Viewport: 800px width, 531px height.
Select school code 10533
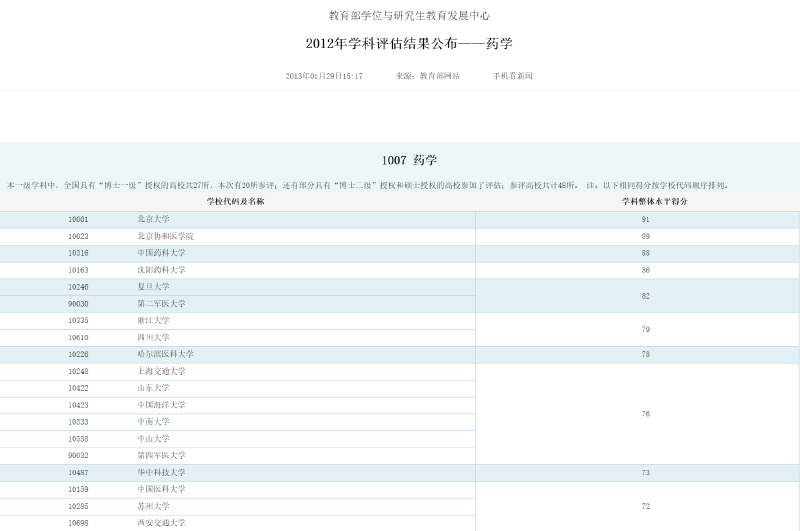[78, 421]
